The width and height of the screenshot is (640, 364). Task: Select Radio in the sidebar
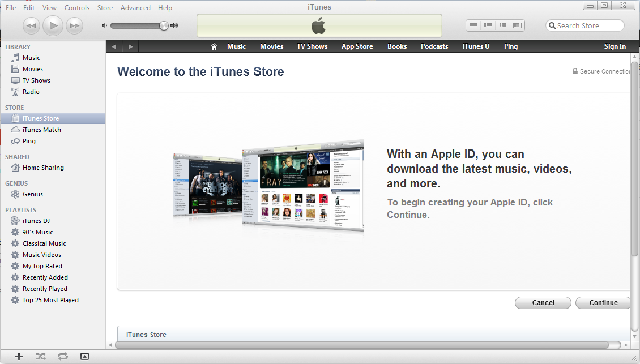coord(53,92)
